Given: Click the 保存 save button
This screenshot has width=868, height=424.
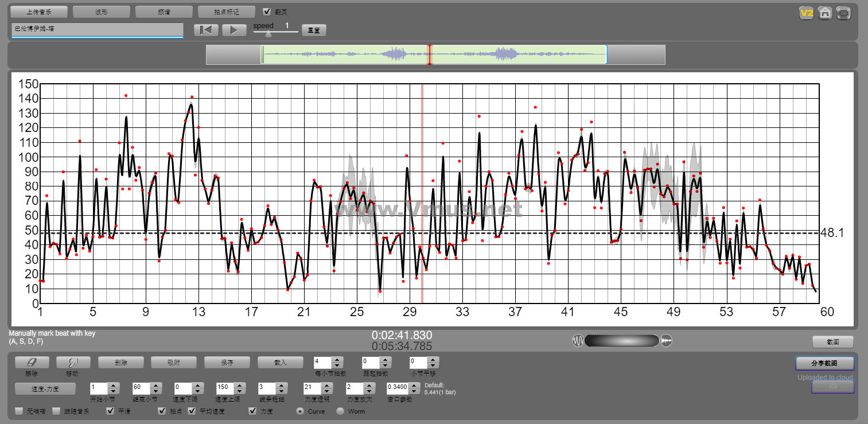Looking at the screenshot, I should pyautogui.click(x=227, y=363).
